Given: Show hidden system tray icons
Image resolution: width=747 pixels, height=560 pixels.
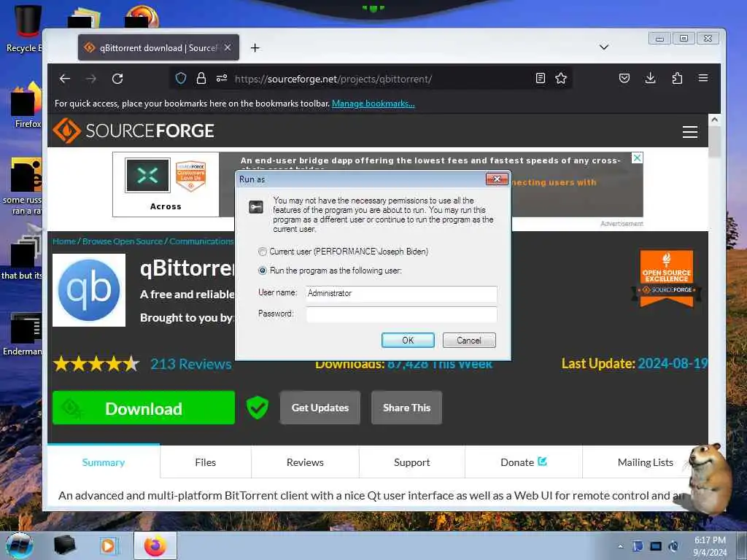Looking at the screenshot, I should pyautogui.click(x=620, y=546).
